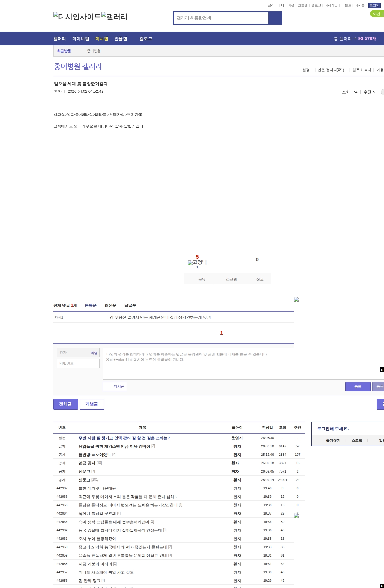Click the gallery logo image beside DCInside
This screenshot has height=588, width=384.
[x=115, y=17]
